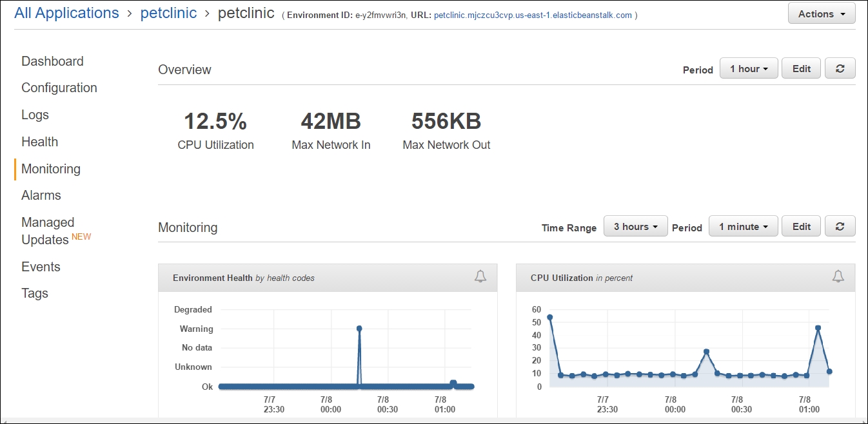This screenshot has width=868, height=424.
Task: Open Tags in the sidebar
Action: [x=35, y=293]
